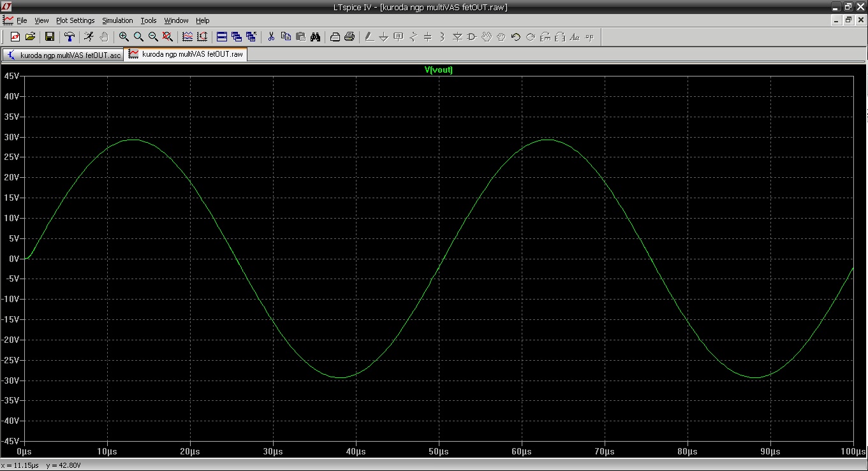Click the Open file folder icon
The width and height of the screenshot is (868, 471).
[30, 37]
